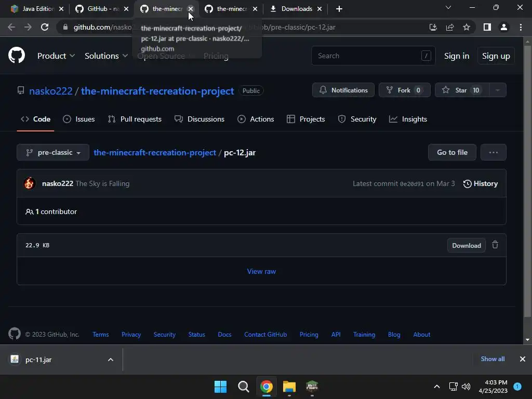This screenshot has width=532, height=399.
Task: Open the Issues repository tab
Action: click(x=79, y=119)
